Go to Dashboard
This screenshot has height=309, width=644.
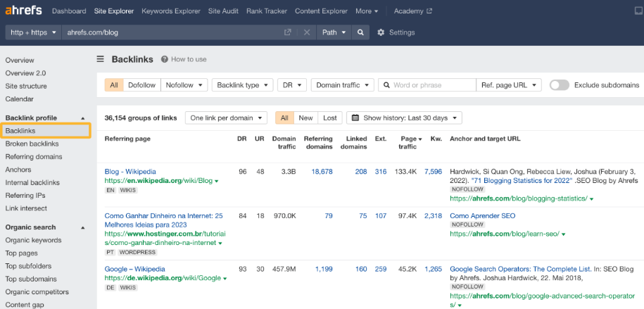click(69, 11)
